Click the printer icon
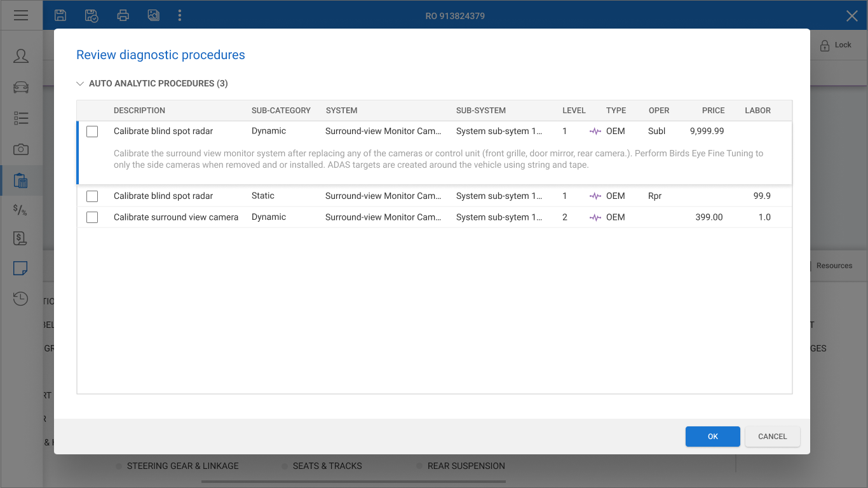This screenshot has width=868, height=488. 123,15
